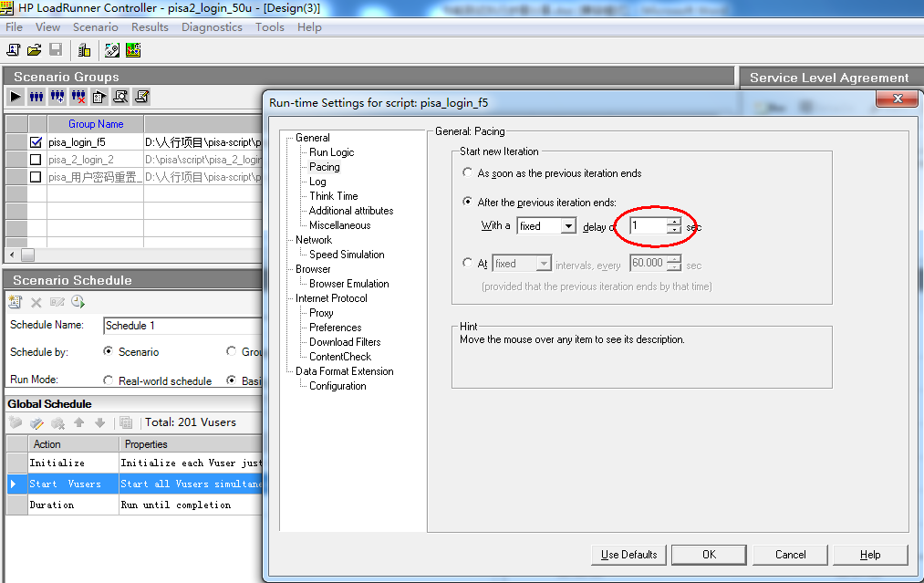
Task: Select the Start Vusers action row
Action: pos(134,484)
